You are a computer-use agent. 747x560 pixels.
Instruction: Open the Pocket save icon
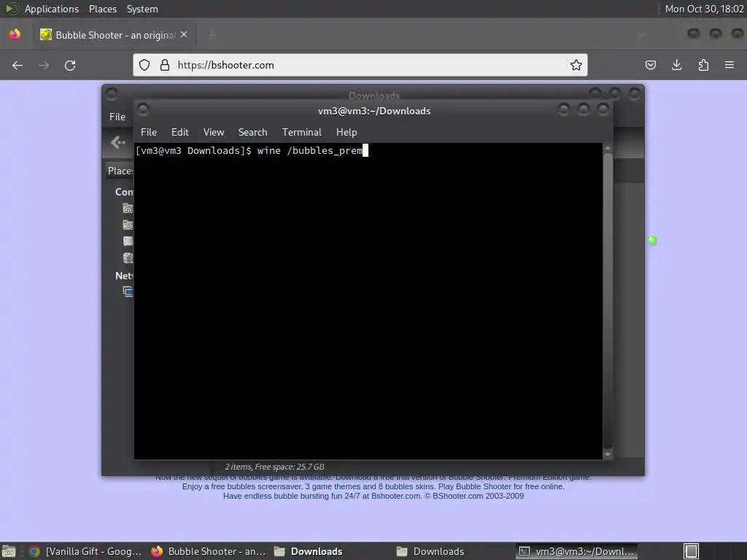[x=650, y=65]
